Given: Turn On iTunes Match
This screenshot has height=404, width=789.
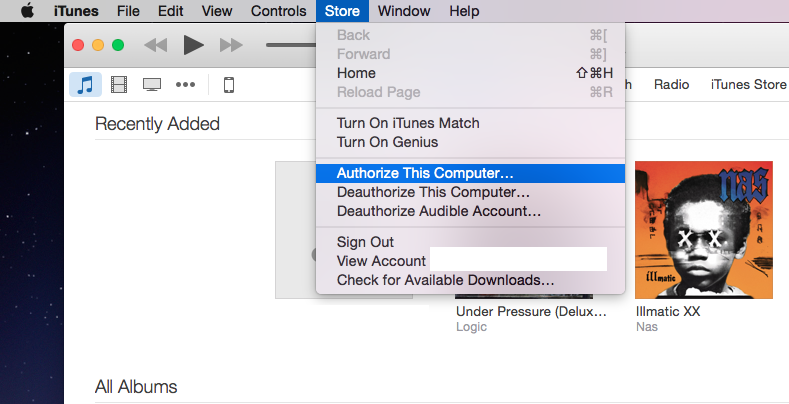Looking at the screenshot, I should (x=408, y=123).
